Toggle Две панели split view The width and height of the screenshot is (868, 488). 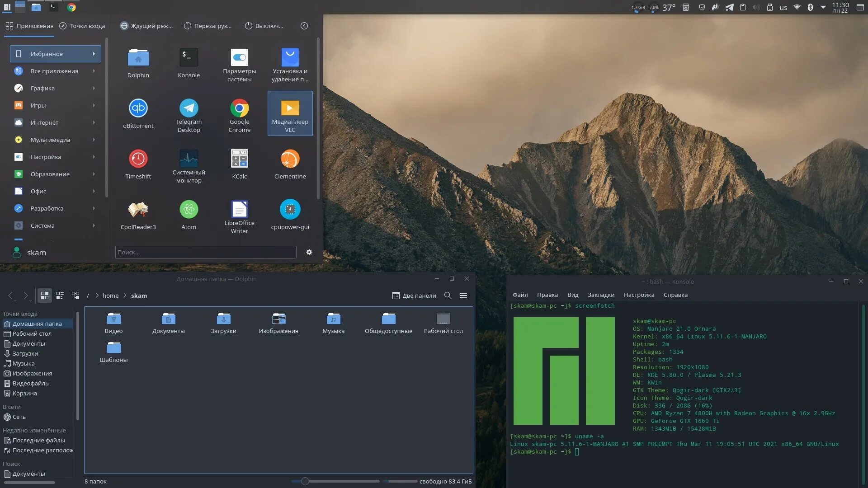[x=414, y=296]
